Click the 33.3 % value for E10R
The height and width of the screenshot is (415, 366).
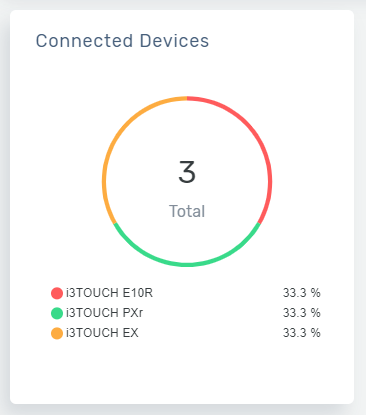coord(302,293)
